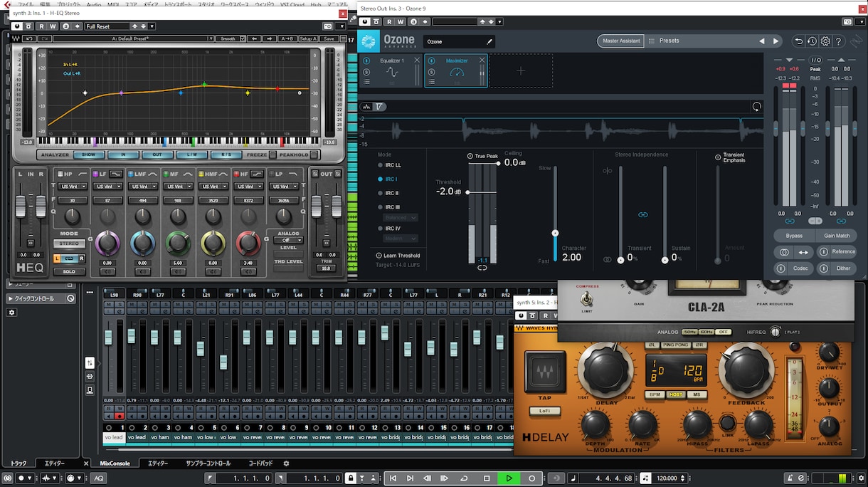This screenshot has height=487, width=868.
Task: Open IRC IV Modern dropdown
Action: pos(401,239)
